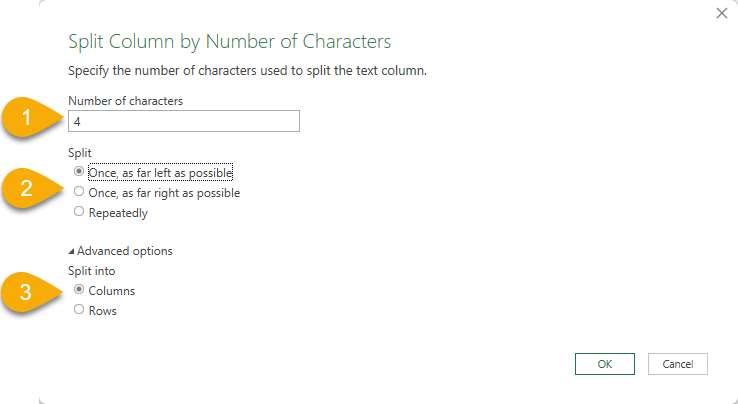Collapse the Advanced options triangle
The width and height of the screenshot is (738, 404).
tap(71, 251)
